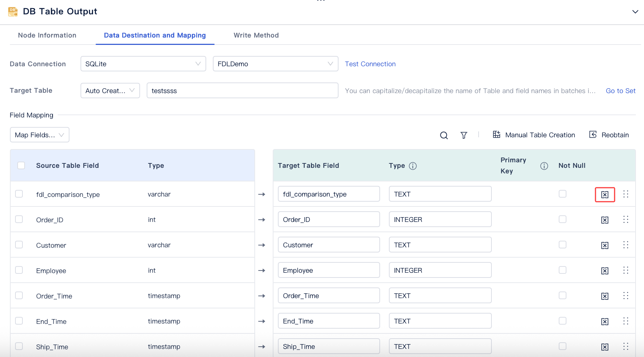Delete the Order_Time target field row
This screenshot has width=644, height=357.
pyautogui.click(x=605, y=296)
